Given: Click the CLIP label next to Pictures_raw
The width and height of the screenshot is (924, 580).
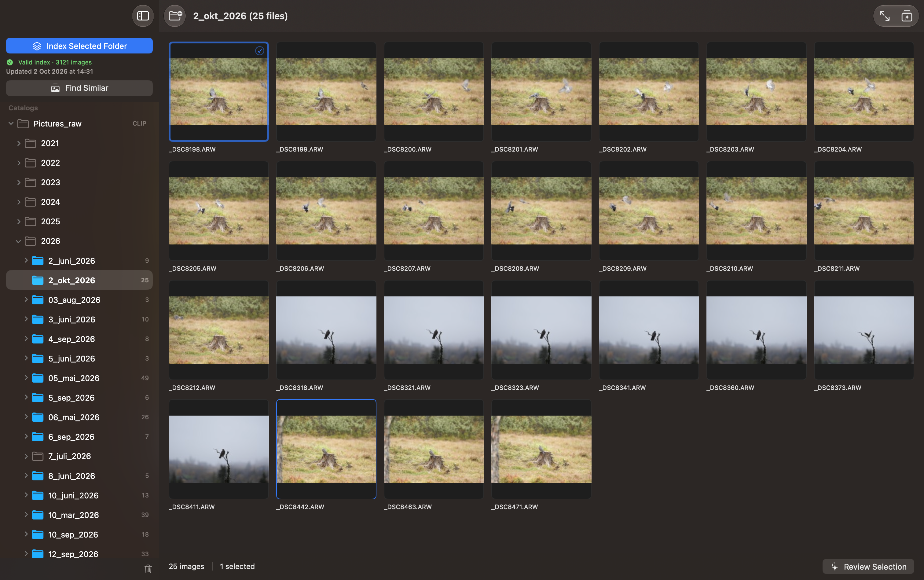Looking at the screenshot, I should [139, 123].
